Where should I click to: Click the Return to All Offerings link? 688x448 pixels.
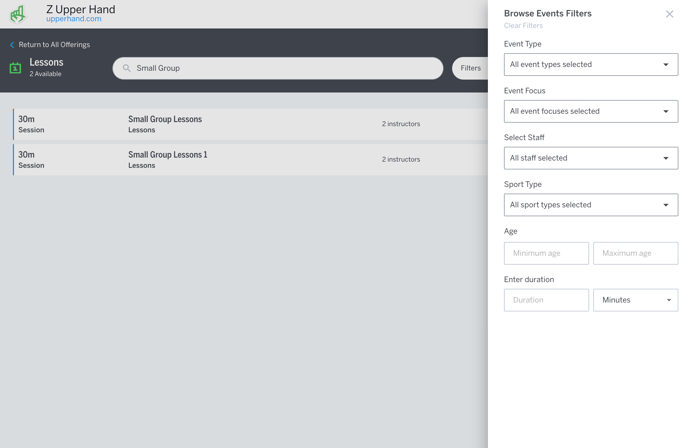click(54, 45)
